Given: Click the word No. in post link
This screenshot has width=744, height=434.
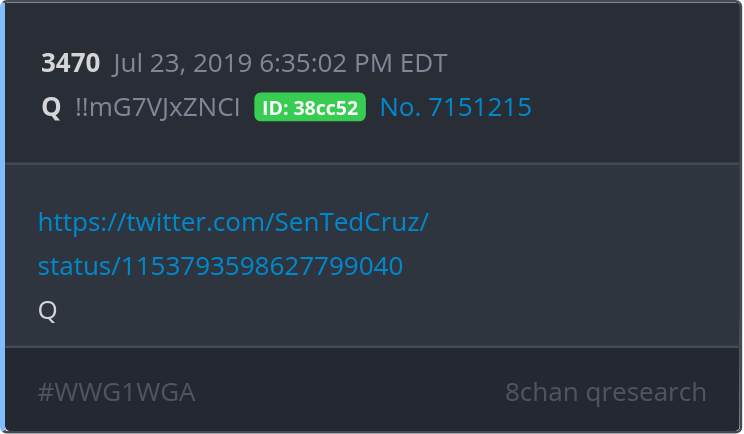Looking at the screenshot, I should pos(400,108).
